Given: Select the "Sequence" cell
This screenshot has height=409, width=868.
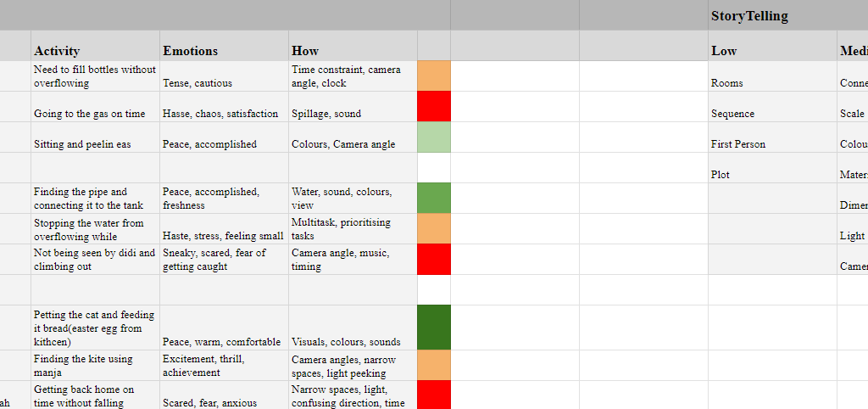Looking at the screenshot, I should click(x=771, y=114).
